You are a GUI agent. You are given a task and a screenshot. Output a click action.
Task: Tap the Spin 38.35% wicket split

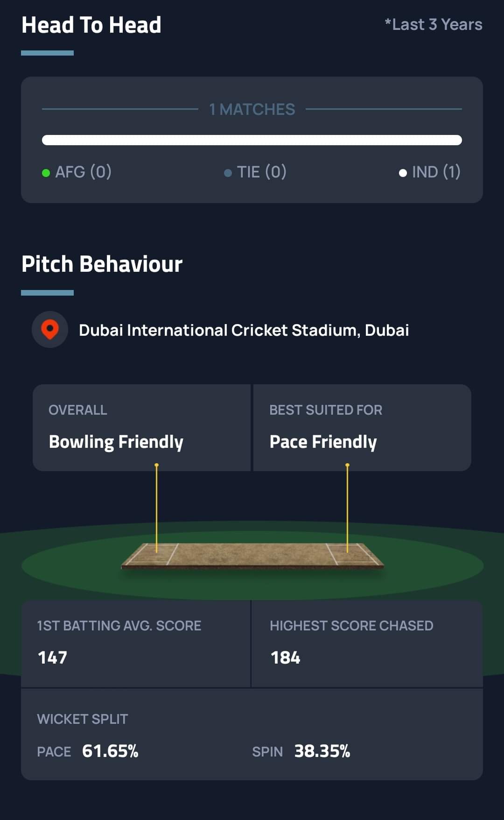tap(301, 751)
